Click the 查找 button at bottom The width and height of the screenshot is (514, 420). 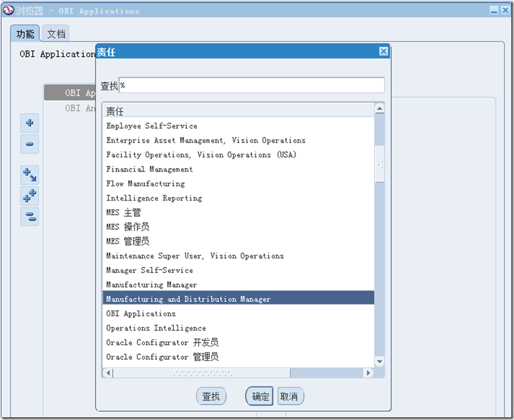(x=211, y=396)
